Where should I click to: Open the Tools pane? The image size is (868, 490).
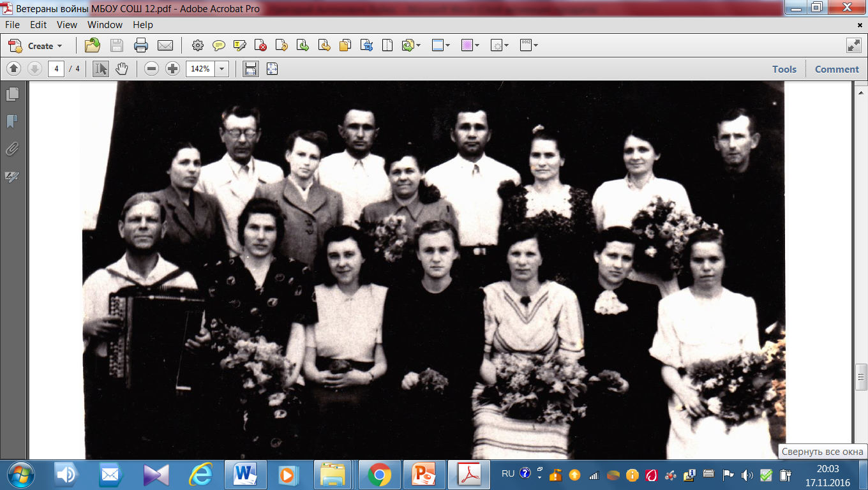pos(784,69)
